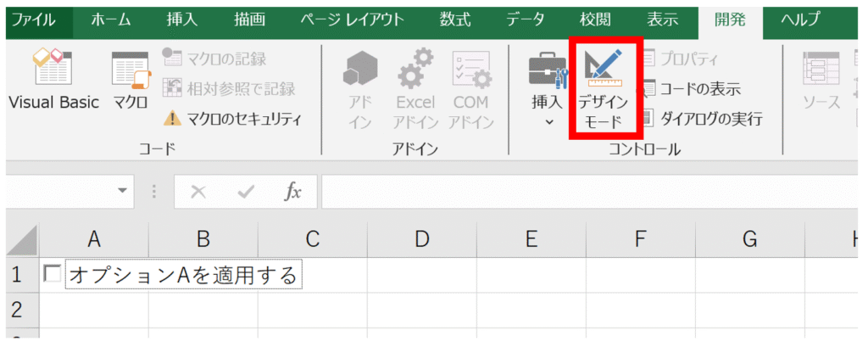This screenshot has width=868, height=347.
Task: Open the 数式 tab
Action: pos(455,20)
